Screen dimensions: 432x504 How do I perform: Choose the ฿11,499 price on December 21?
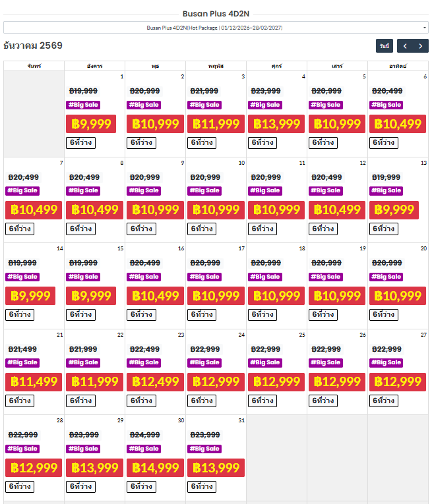pyautogui.click(x=34, y=382)
